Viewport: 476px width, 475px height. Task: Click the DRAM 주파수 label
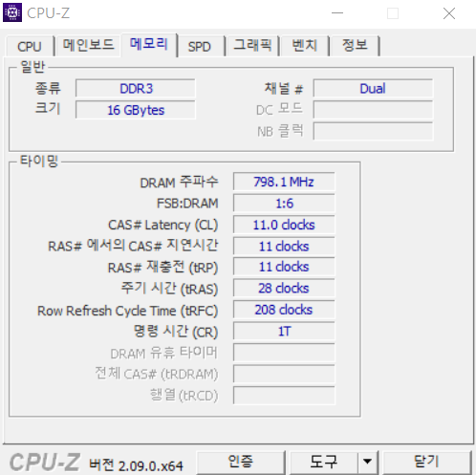[x=179, y=182]
